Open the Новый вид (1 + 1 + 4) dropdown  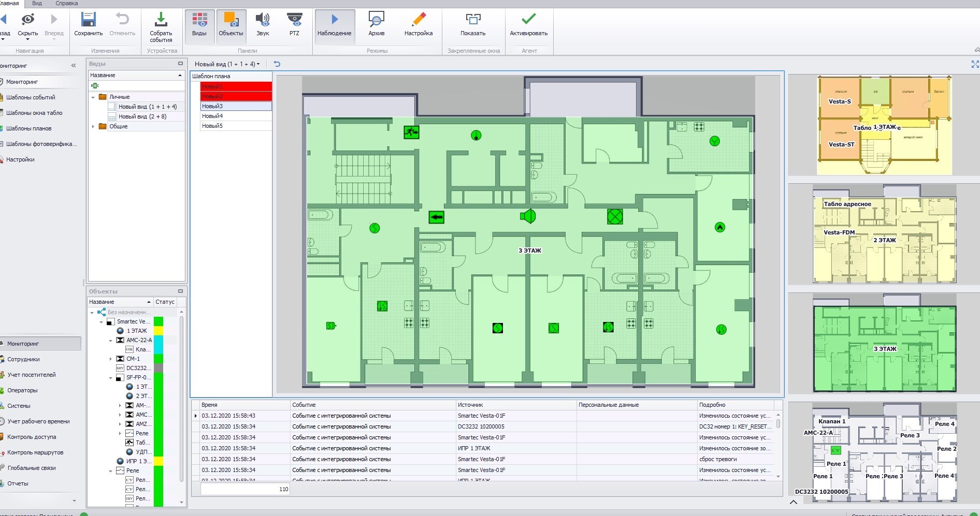pos(227,64)
